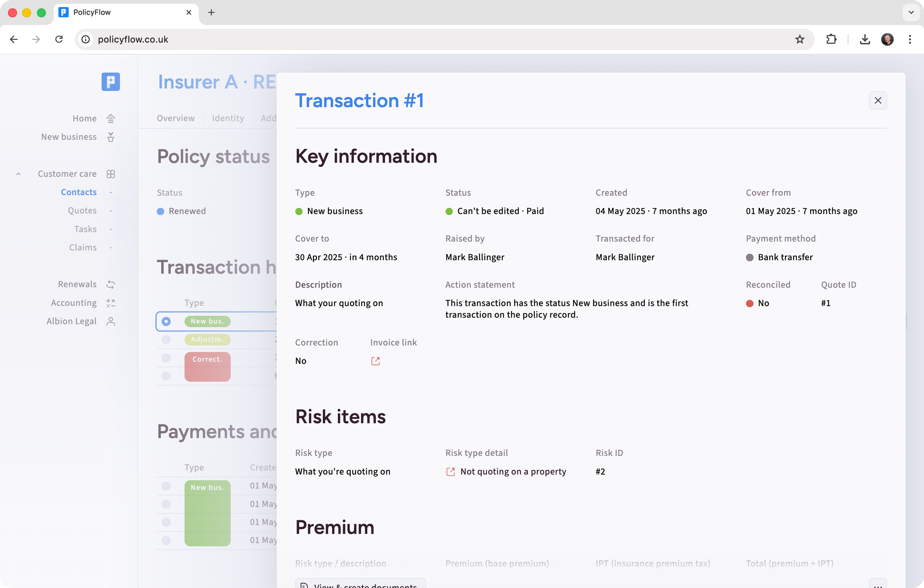Open Accounting in the sidebar
The width and height of the screenshot is (924, 588).
(74, 303)
